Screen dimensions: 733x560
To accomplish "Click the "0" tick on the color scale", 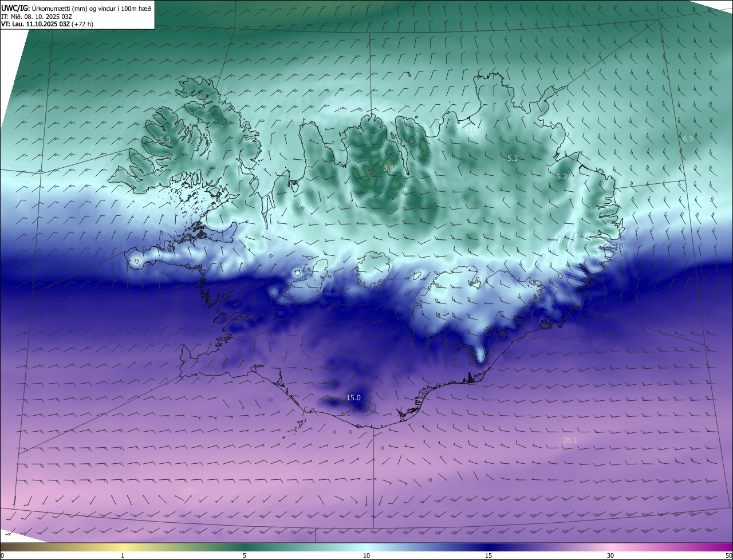I will (2, 555).
